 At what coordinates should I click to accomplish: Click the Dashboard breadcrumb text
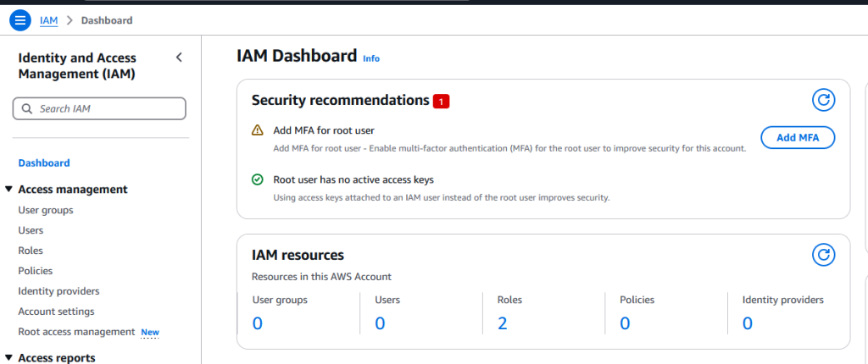[107, 20]
